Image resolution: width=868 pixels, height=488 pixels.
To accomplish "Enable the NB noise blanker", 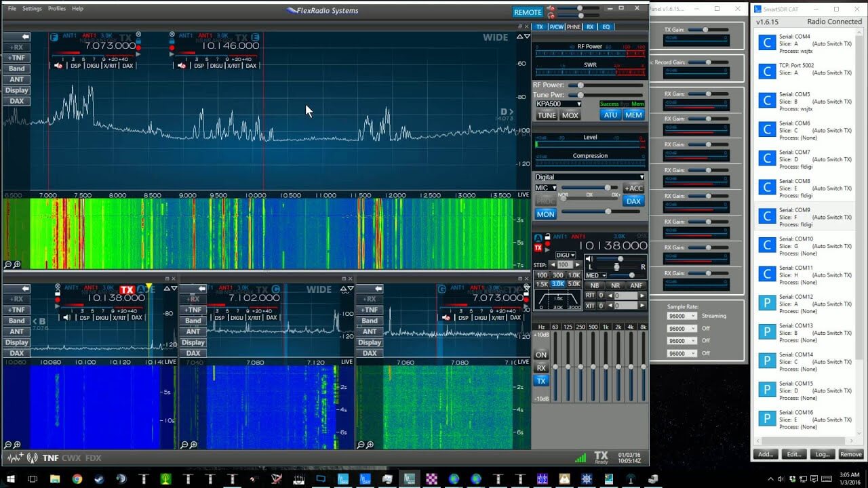I will point(595,285).
